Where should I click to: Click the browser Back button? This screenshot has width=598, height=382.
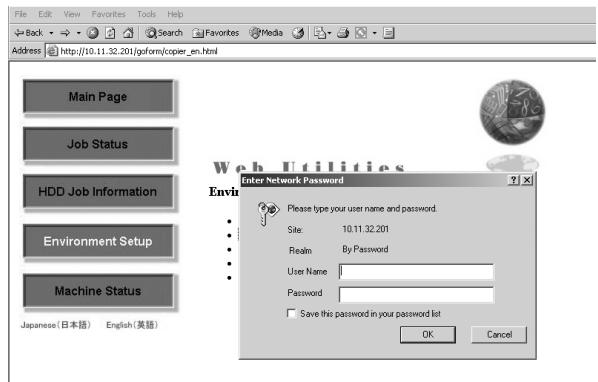(x=29, y=33)
